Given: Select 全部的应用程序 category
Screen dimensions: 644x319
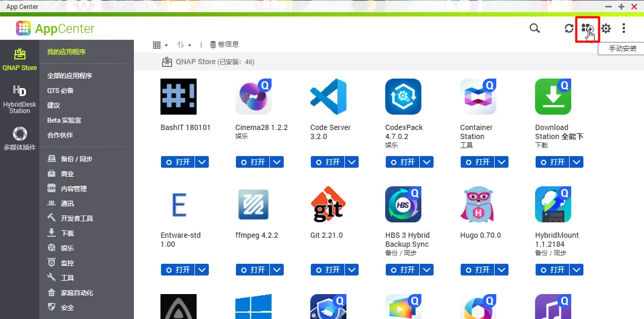Looking at the screenshot, I should 70,76.
